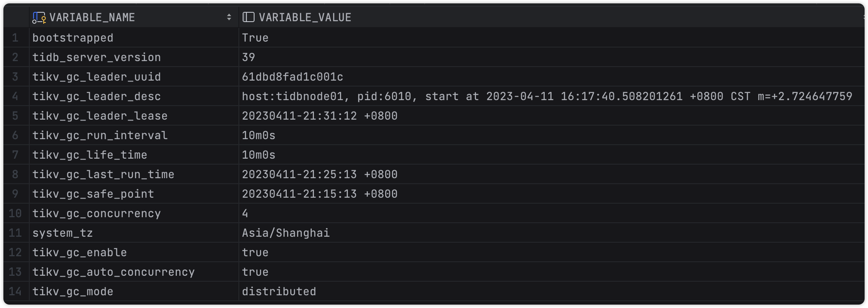Select the tikv_gc_safe_point value cell
The width and height of the screenshot is (868, 308).
pos(319,194)
